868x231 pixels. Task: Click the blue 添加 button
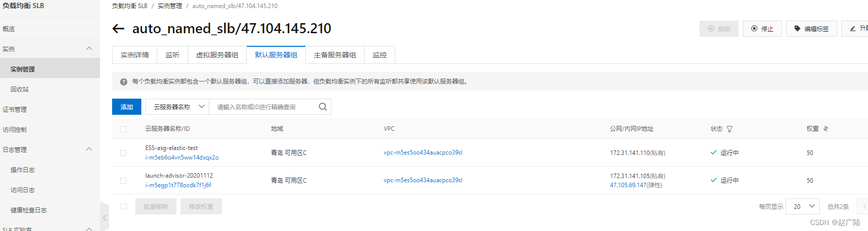pyautogui.click(x=127, y=107)
